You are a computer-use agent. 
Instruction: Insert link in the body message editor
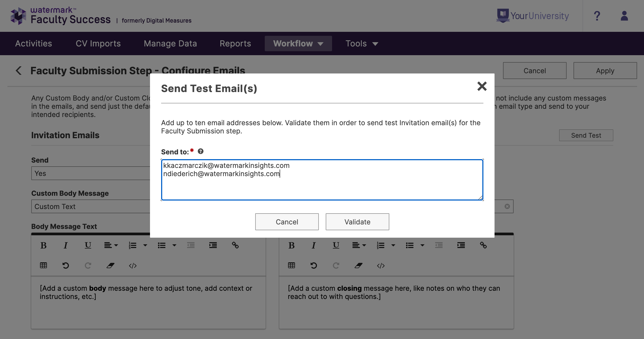pos(235,245)
